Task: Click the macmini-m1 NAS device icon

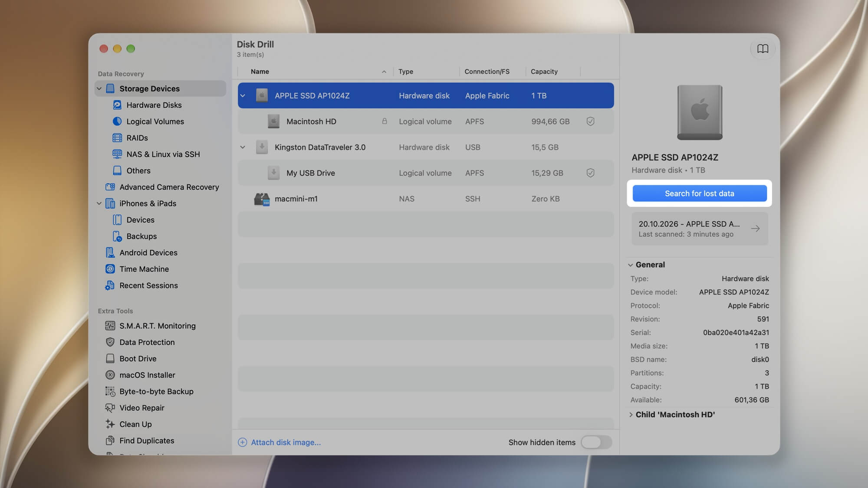Action: click(262, 199)
